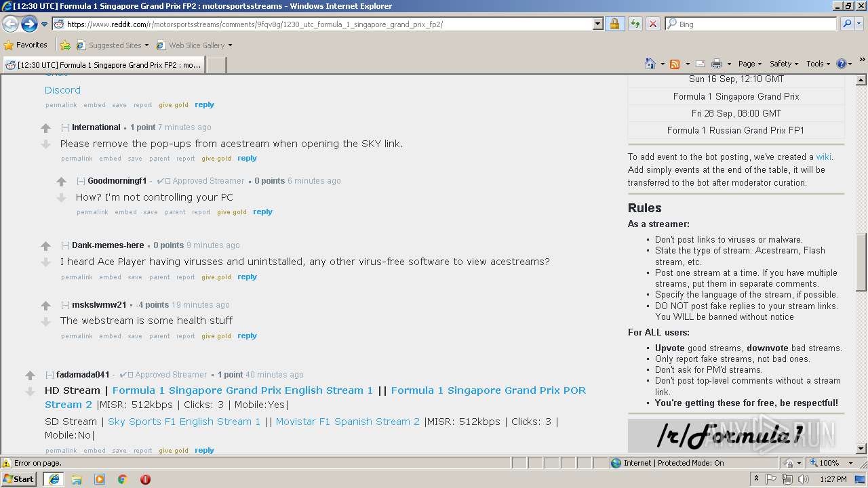Image resolution: width=868 pixels, height=488 pixels.
Task: Open Sky Sports F1 English Stream 1
Action: pyautogui.click(x=184, y=422)
